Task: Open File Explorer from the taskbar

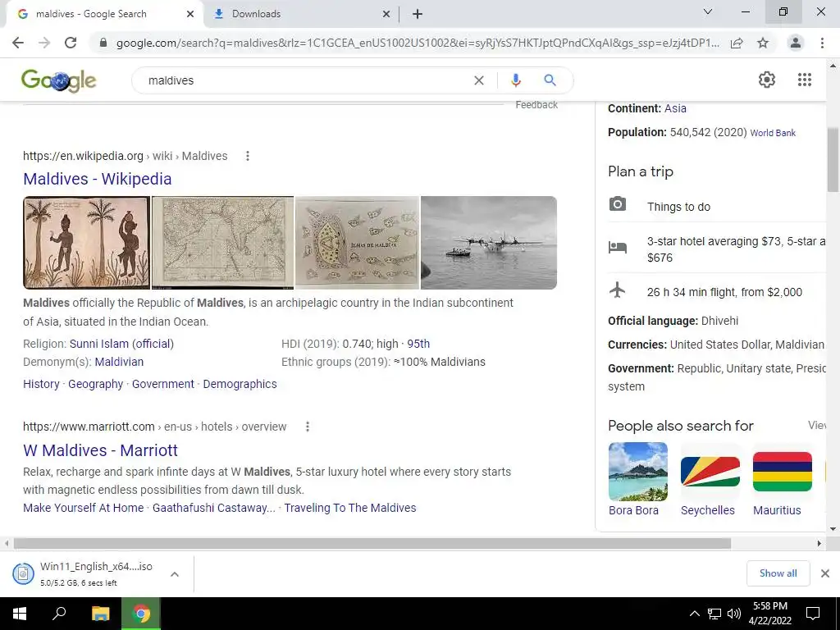Action: pyautogui.click(x=100, y=614)
